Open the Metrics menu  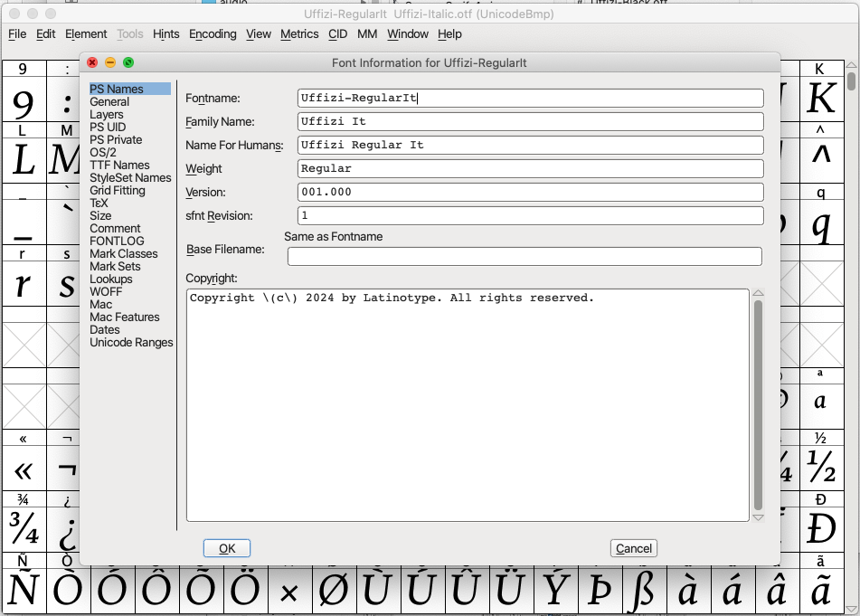[299, 34]
